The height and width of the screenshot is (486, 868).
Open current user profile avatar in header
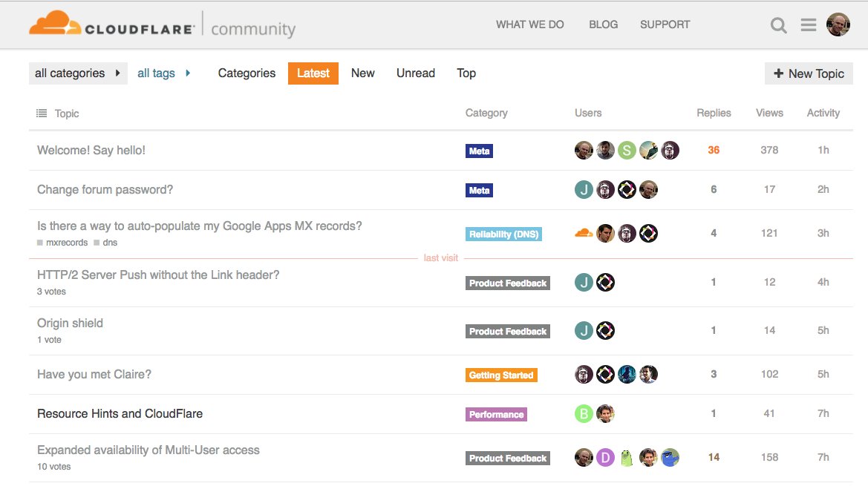pos(838,25)
